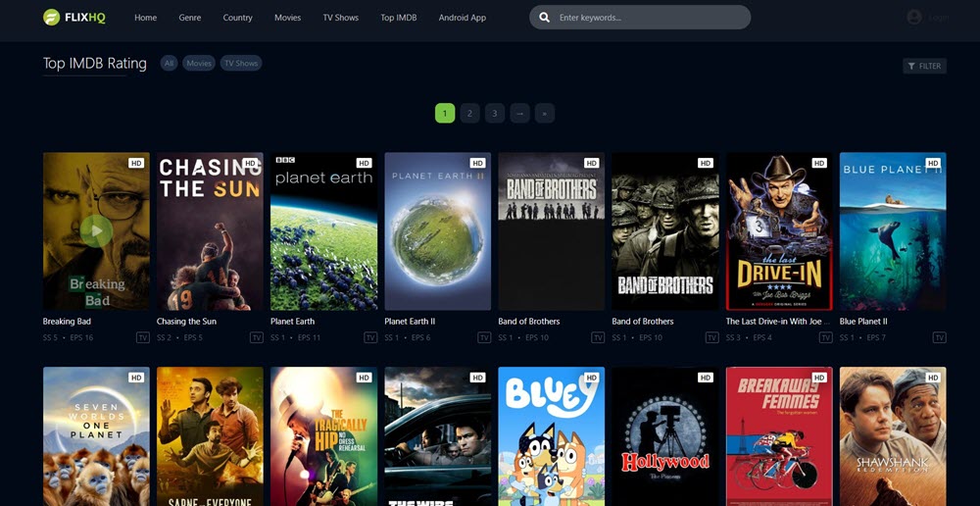The height and width of the screenshot is (506, 980).
Task: Click The Last Drive-in With Joe title
Action: (x=778, y=322)
